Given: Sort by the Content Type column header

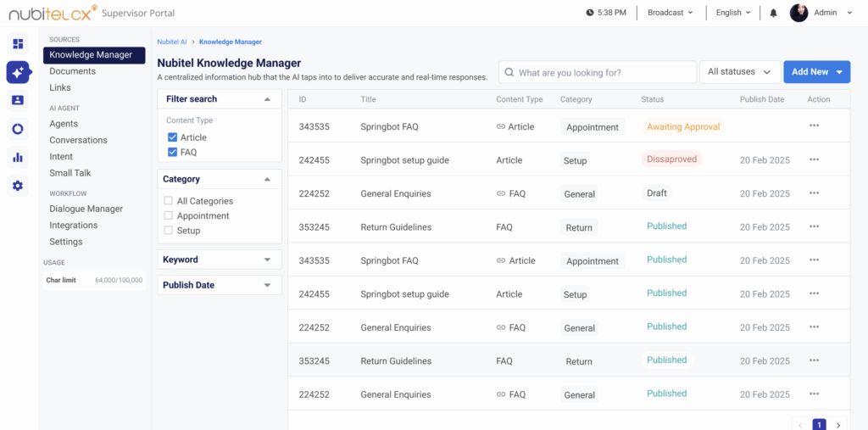Looking at the screenshot, I should pyautogui.click(x=520, y=99).
